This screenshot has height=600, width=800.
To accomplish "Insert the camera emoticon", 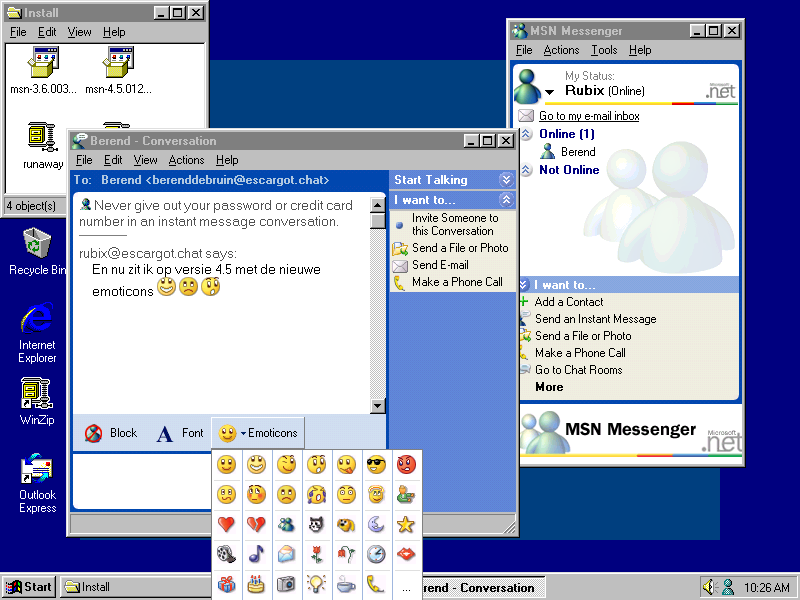I will click(x=287, y=584).
